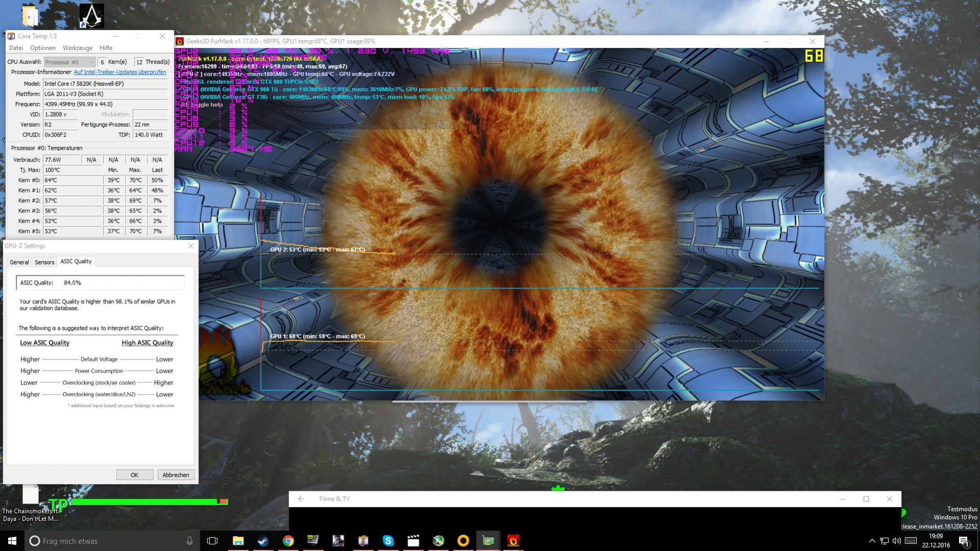Viewport: 980px width, 551px height.
Task: Open the folder shortcut on the desktop
Action: pyautogui.click(x=30, y=16)
